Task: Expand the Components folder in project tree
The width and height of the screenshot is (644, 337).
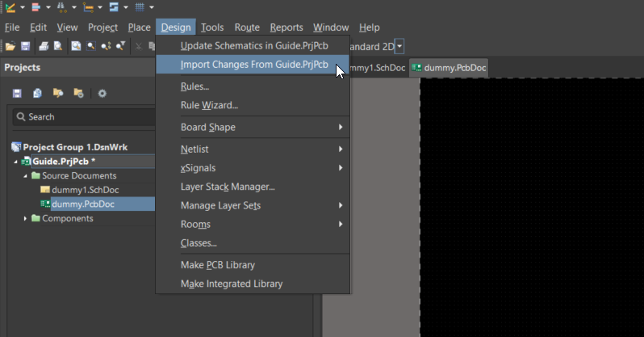Action: pos(25,218)
